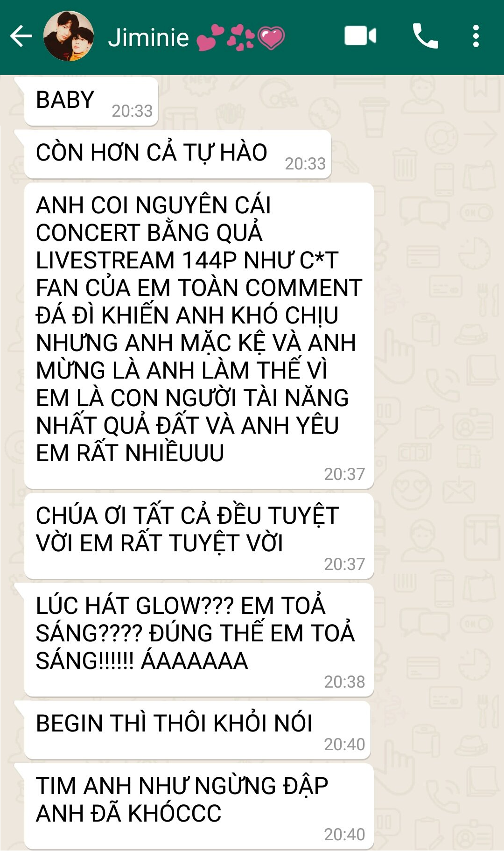This screenshot has height=851, width=504.
Task: Select the BEGIN THÌ THÔI KHỎI NÓI message
Action: [197, 730]
